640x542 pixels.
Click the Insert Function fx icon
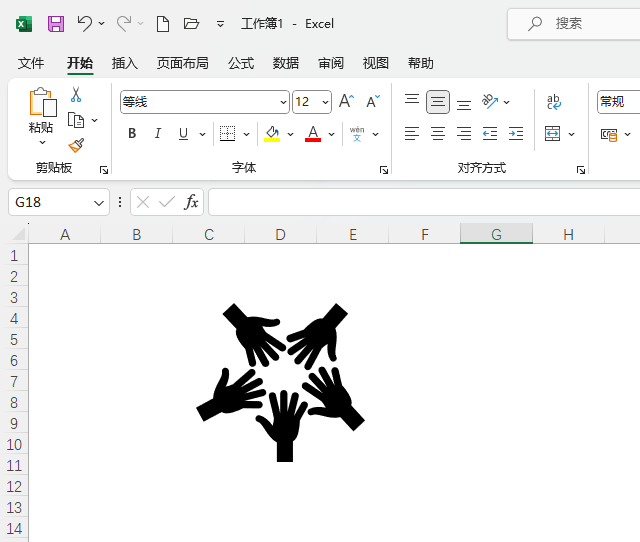191,202
